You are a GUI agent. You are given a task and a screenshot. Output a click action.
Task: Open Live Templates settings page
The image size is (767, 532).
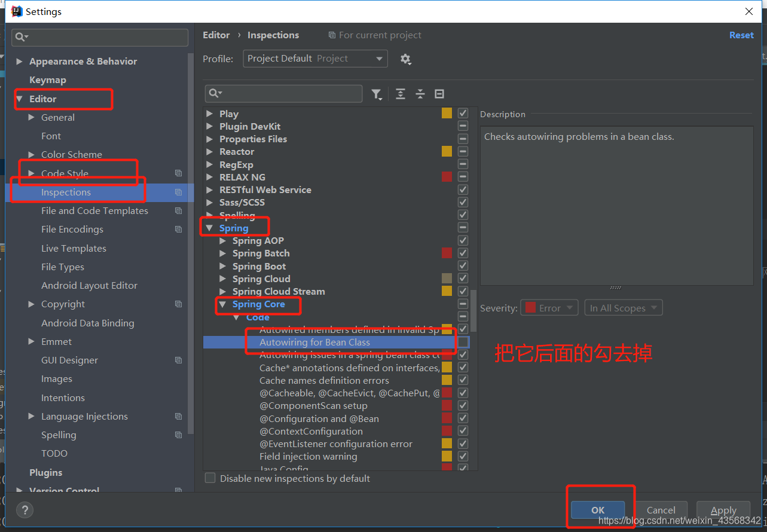74,248
